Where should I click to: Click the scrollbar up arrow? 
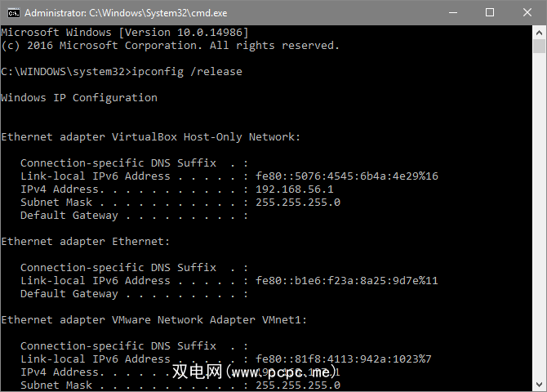(x=540, y=32)
